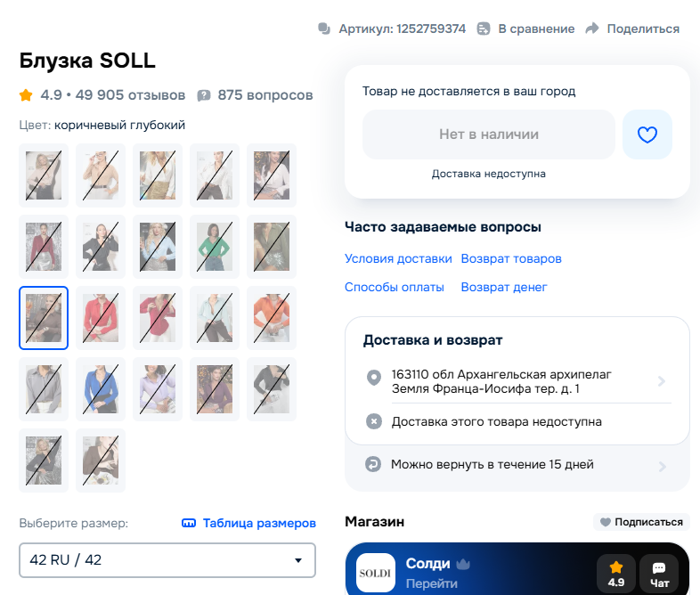Image resolution: width=700 pixels, height=595 pixels.
Task: Click the SOLDI store logo
Action: click(376, 573)
